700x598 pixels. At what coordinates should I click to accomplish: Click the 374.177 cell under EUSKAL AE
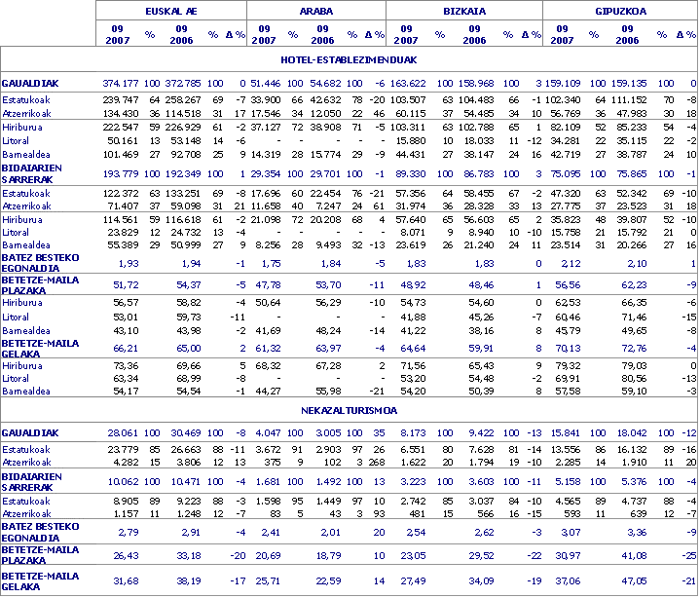[122, 84]
